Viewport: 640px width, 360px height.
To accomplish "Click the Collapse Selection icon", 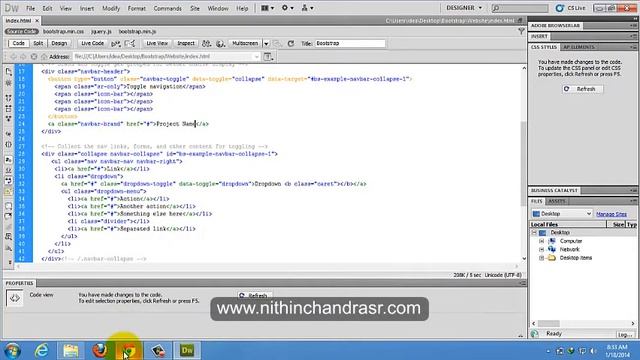I will (x=9, y=109).
